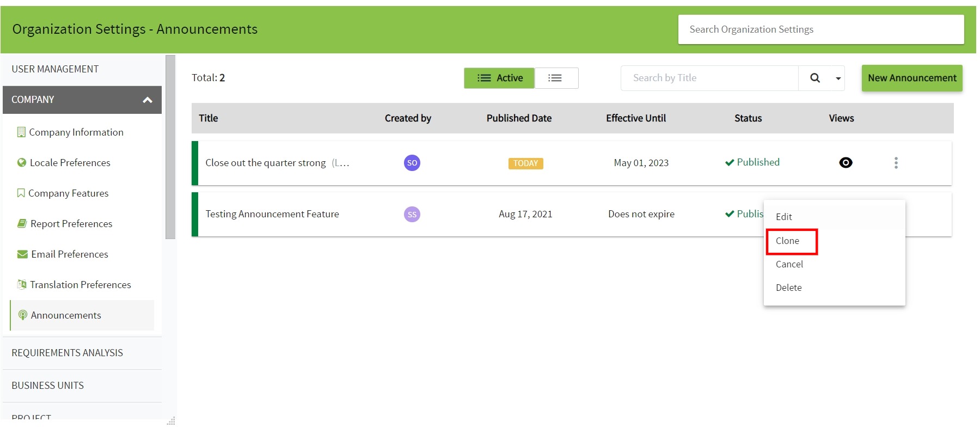Click the TODAY published date badge

(525, 163)
